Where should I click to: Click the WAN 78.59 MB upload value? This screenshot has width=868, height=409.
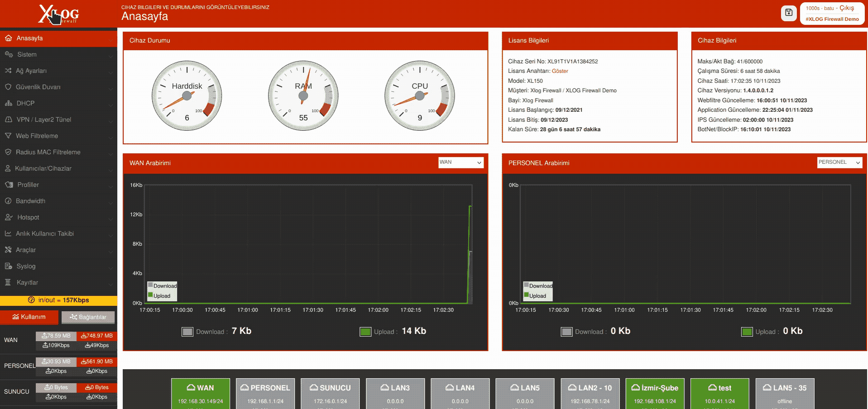click(x=56, y=336)
